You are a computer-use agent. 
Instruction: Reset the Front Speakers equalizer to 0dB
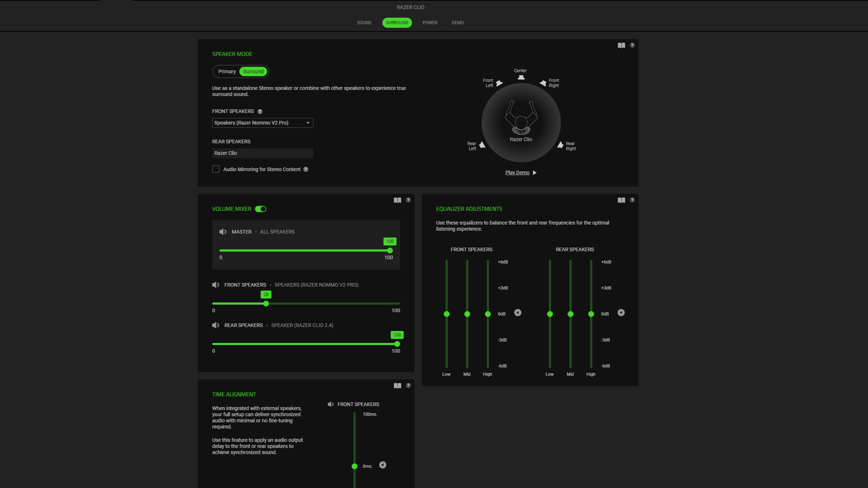[518, 313]
